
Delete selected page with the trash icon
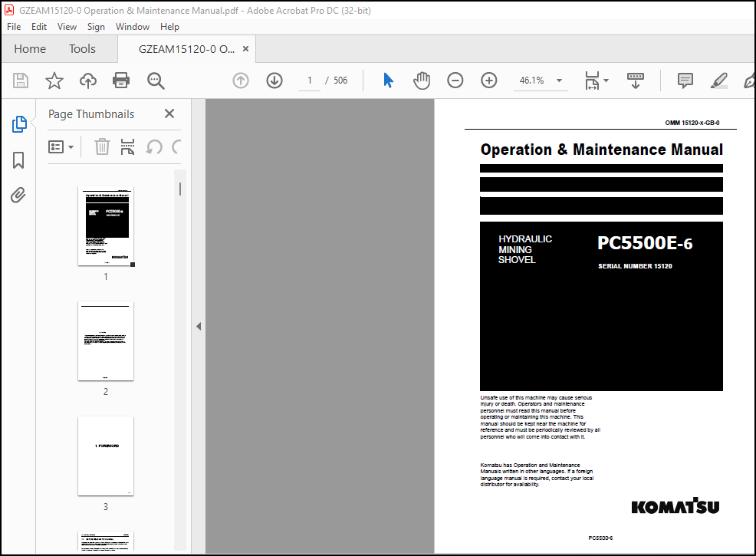[x=102, y=146]
